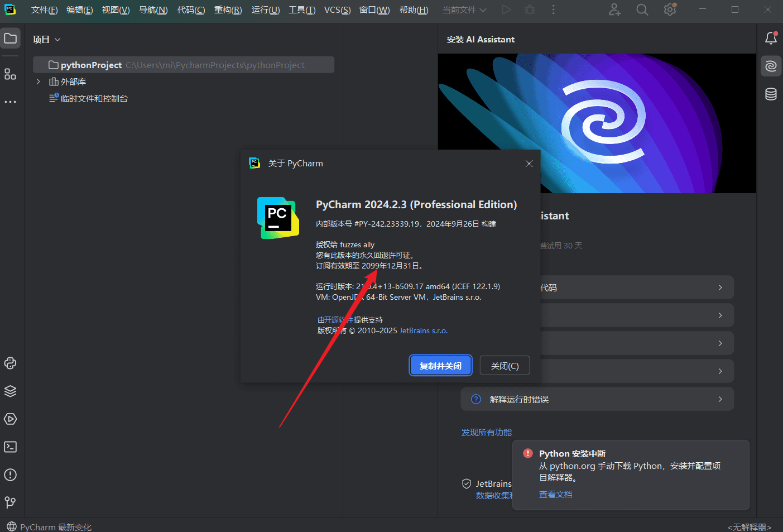Open Code With Me add-user icon

[614, 9]
